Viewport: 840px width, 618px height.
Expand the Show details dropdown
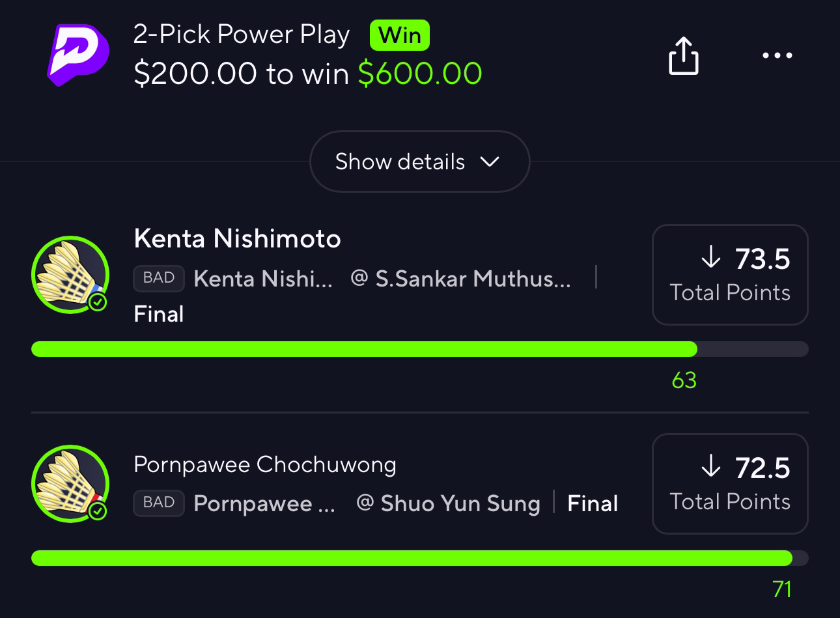419,162
